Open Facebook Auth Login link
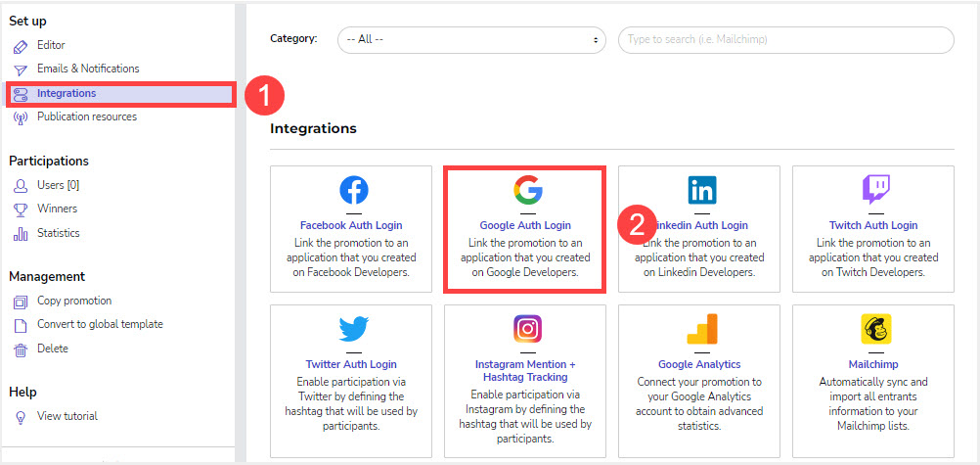Screen dimensions: 980x465 (x=351, y=225)
